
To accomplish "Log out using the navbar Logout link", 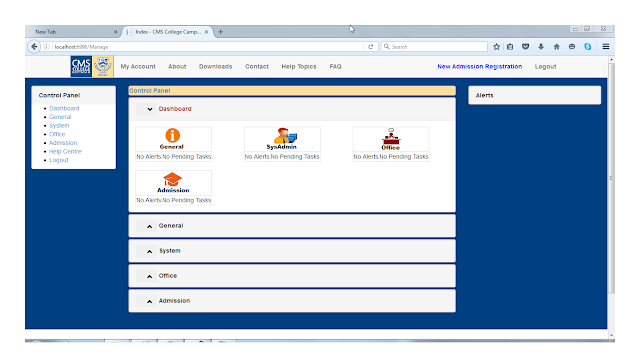I will pyautogui.click(x=545, y=67).
